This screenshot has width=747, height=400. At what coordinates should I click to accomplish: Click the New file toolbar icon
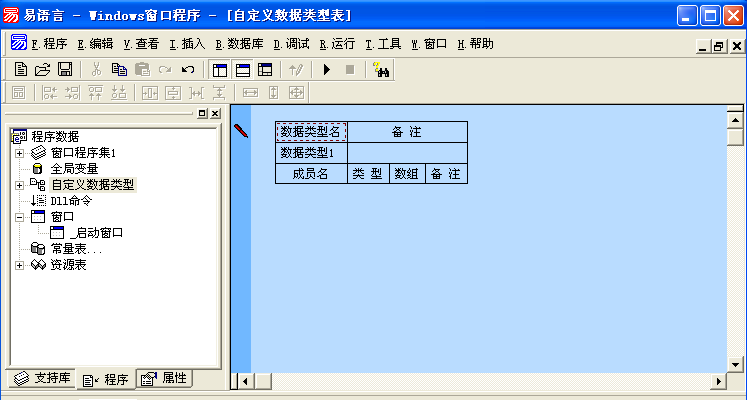pyautogui.click(x=21, y=69)
